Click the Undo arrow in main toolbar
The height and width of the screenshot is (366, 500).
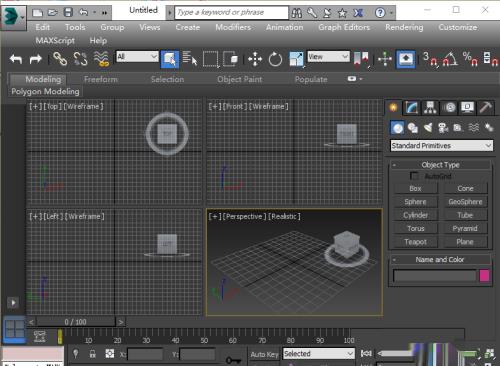click(x=16, y=59)
